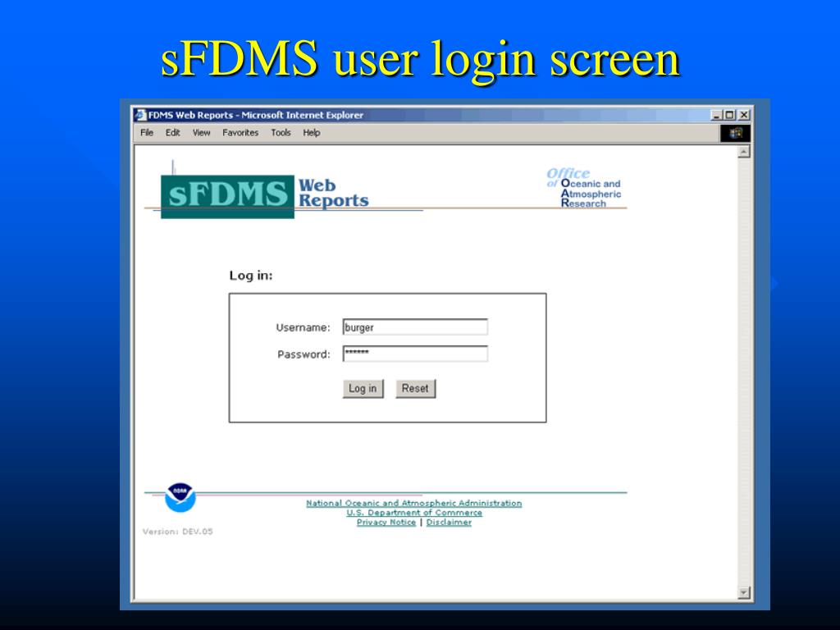The height and width of the screenshot is (630, 840).
Task: Maximize the Internet Explorer window
Action: coord(729,115)
